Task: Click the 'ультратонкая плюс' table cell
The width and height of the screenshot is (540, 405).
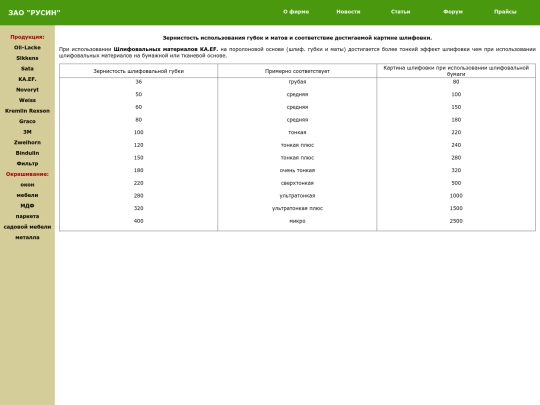Action: pos(297,208)
